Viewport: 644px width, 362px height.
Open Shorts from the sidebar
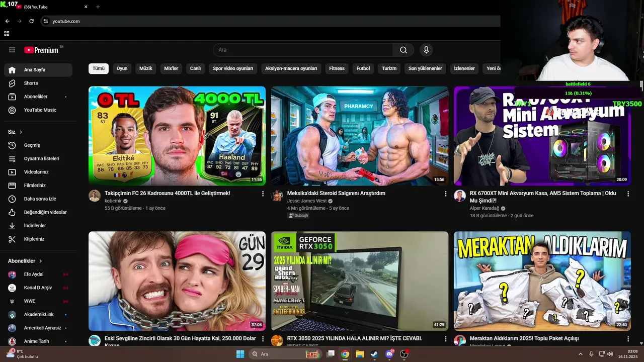click(38, 83)
